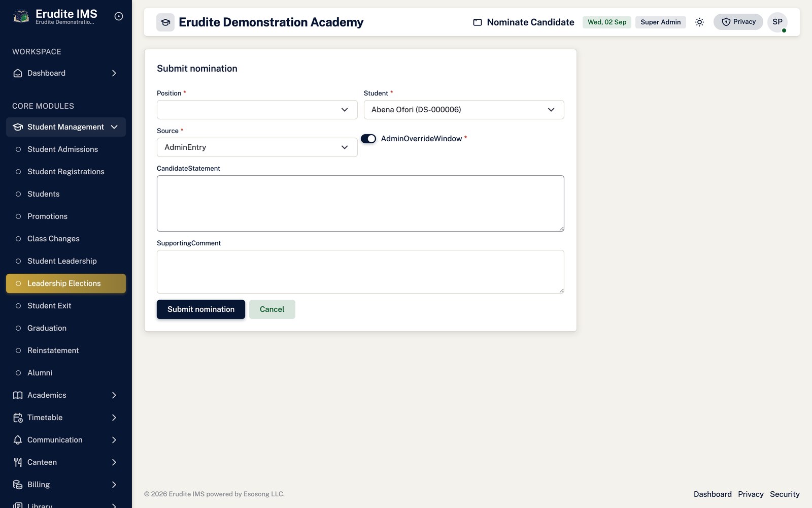812x508 pixels.
Task: Click the Communication bell icon
Action: (x=18, y=440)
